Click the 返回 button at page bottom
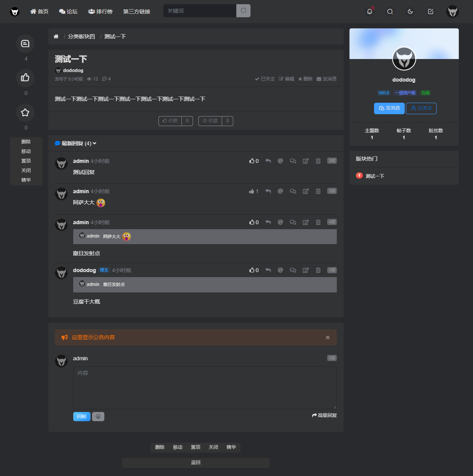The width and height of the screenshot is (473, 476). tap(196, 463)
